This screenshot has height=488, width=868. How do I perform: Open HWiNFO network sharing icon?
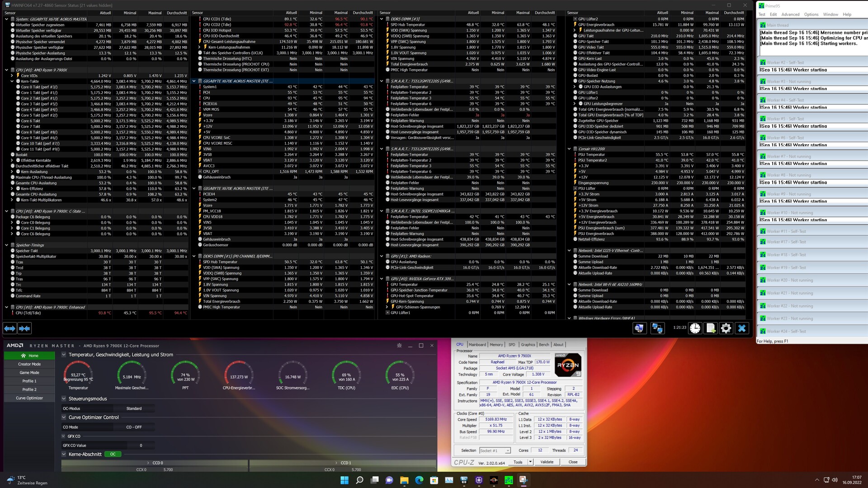click(657, 328)
